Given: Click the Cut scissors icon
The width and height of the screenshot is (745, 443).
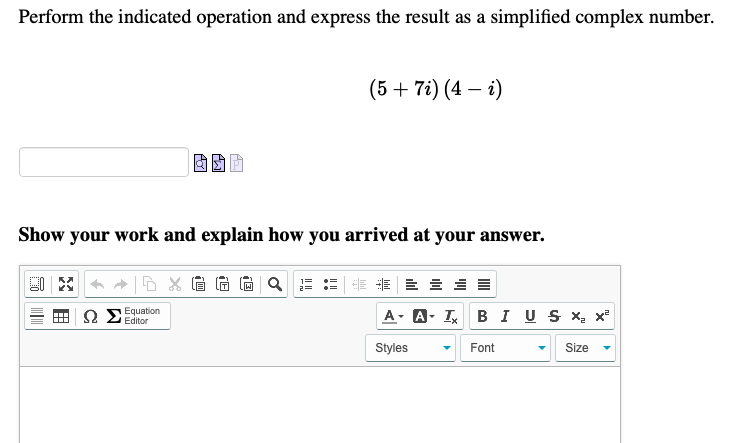Looking at the screenshot, I should 174,284.
